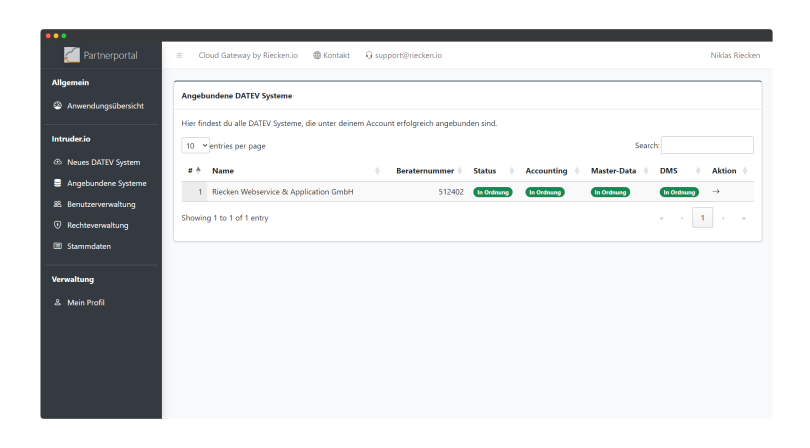Viewport: 810px width, 448px height.
Task: Click the Cloud Gateway by Riecken.io link
Action: point(248,55)
